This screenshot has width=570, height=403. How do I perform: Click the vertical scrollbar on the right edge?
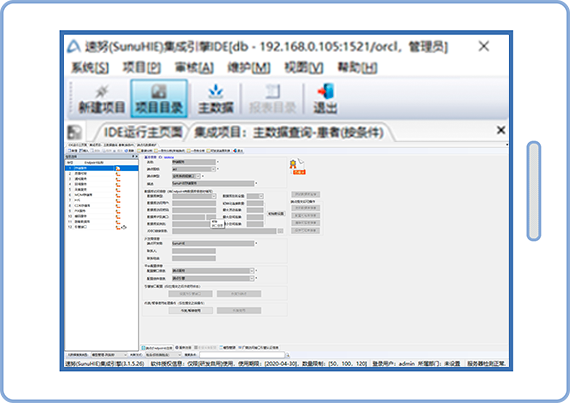click(x=534, y=191)
